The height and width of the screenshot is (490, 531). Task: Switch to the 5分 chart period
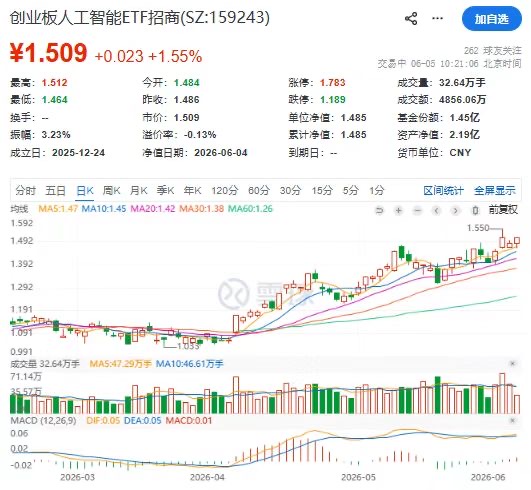tap(350, 191)
